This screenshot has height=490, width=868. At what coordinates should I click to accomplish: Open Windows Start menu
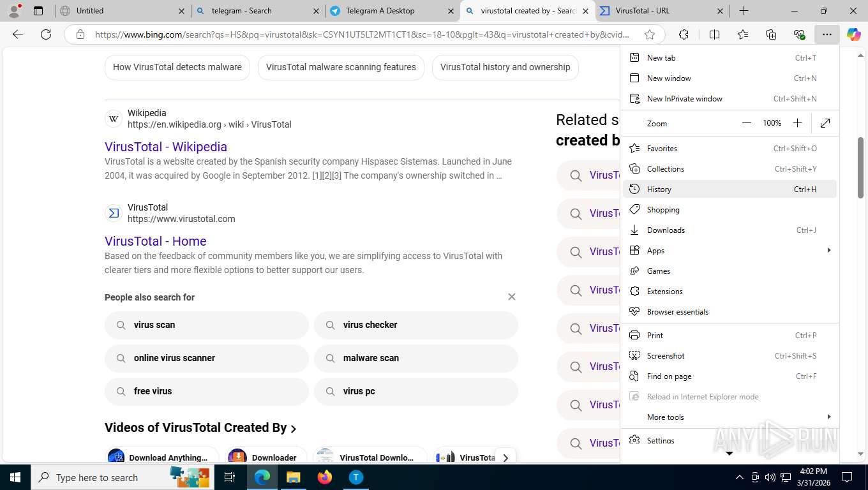click(15, 477)
